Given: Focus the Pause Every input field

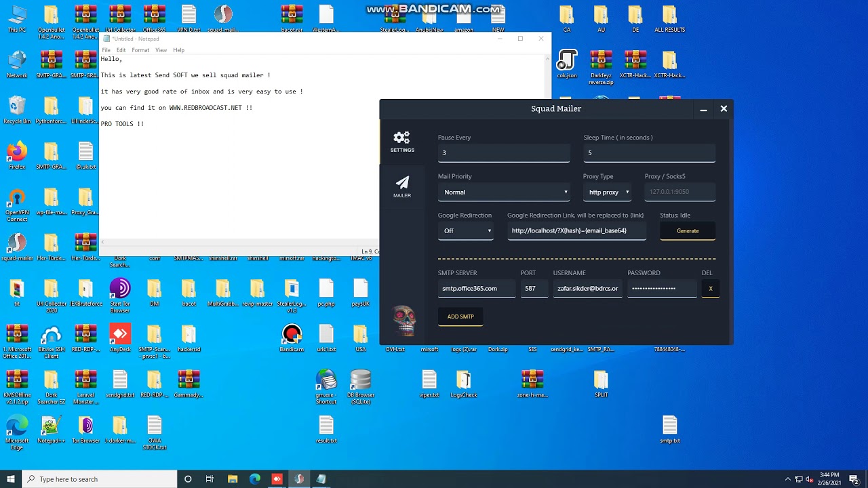Looking at the screenshot, I should (504, 153).
